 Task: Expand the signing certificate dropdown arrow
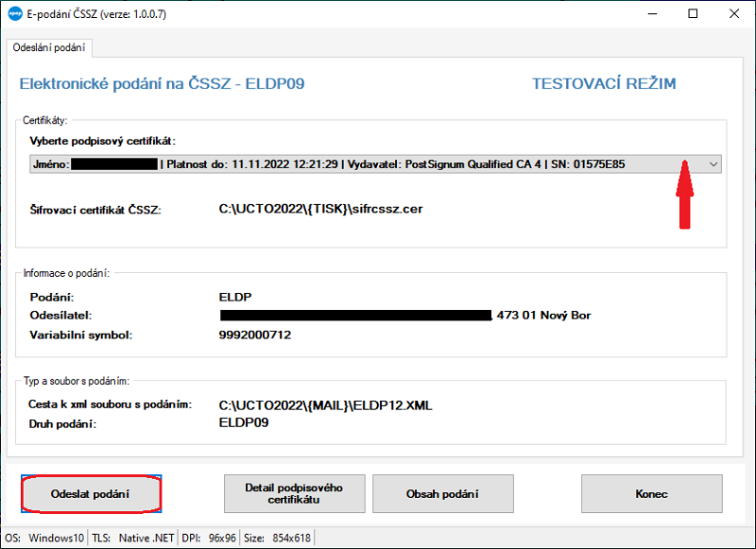(x=713, y=164)
